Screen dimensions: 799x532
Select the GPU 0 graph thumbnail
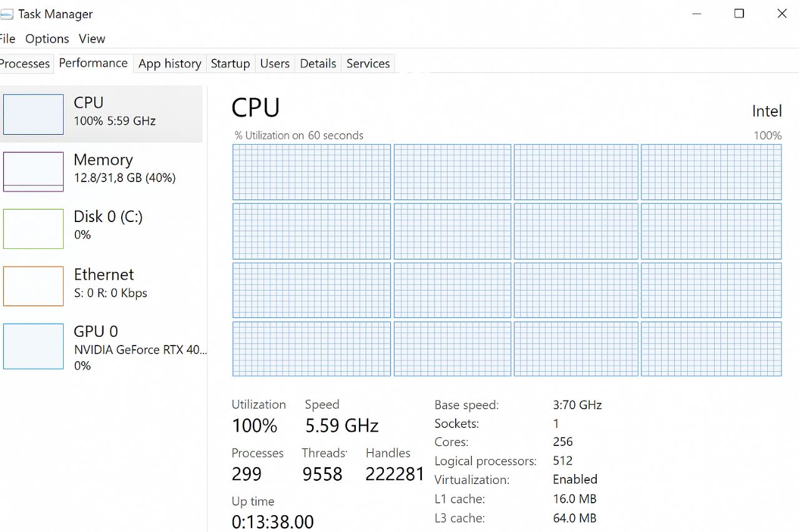34,346
